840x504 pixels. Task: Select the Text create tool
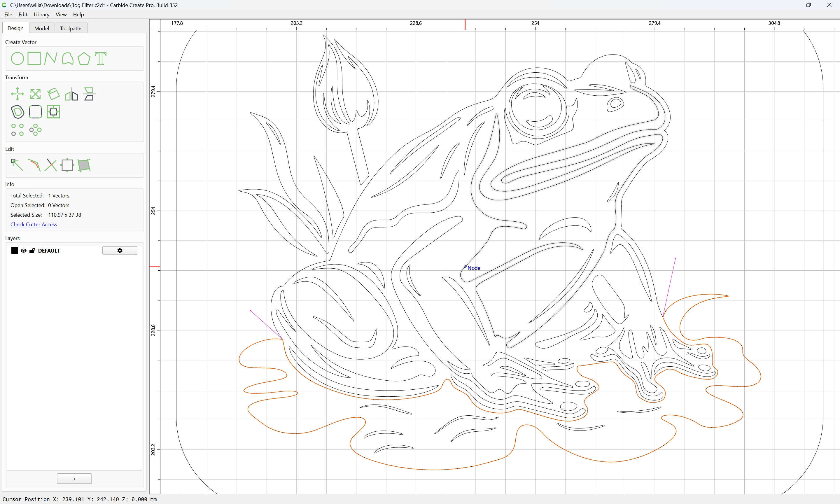(x=101, y=58)
